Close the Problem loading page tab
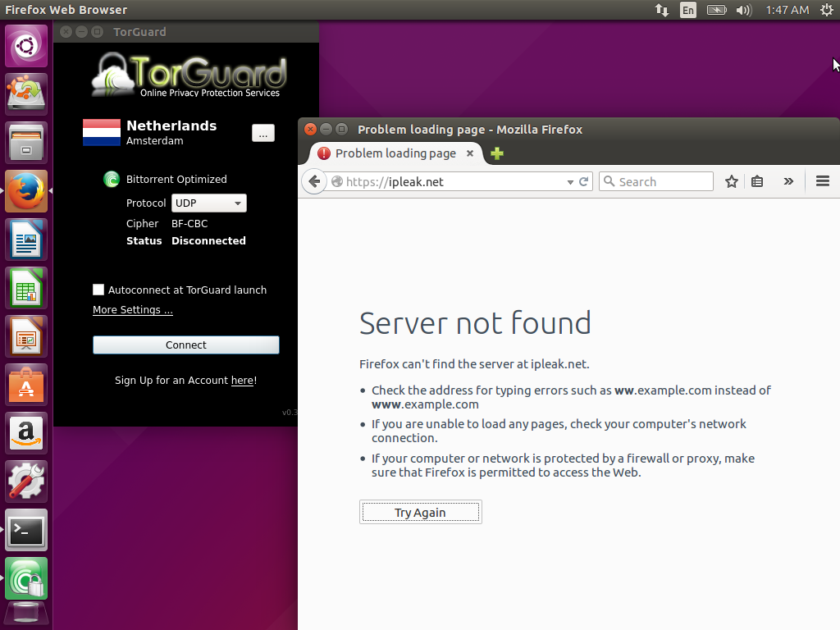 (470, 153)
